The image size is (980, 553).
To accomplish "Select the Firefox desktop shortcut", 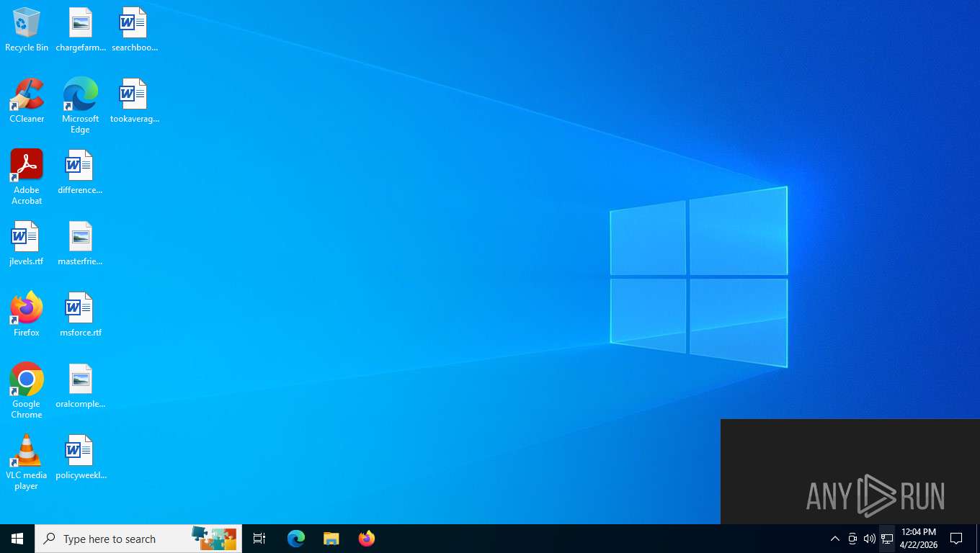I will coord(27,315).
